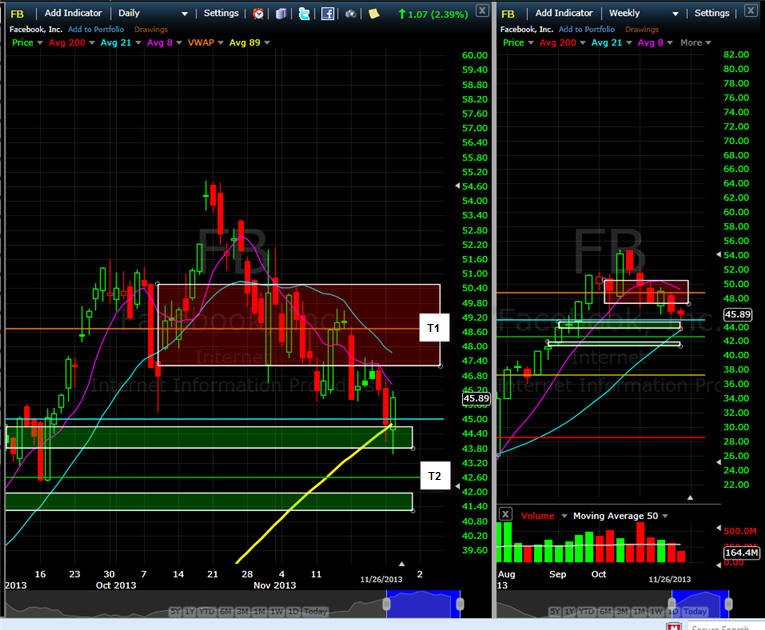Open Drawings link in weekly chart
This screenshot has width=765, height=630.
[642, 29]
